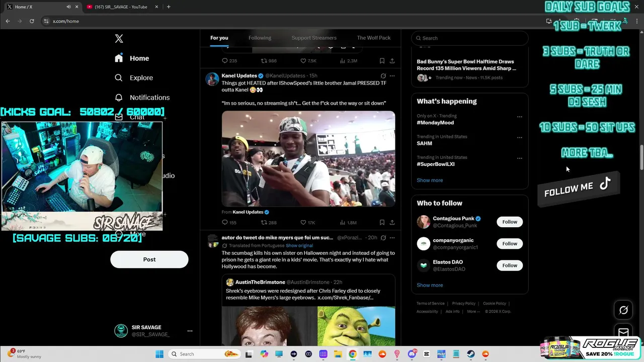Open the Privacy Policy link
Image resolution: width=644 pixels, height=362 pixels.
(x=464, y=304)
